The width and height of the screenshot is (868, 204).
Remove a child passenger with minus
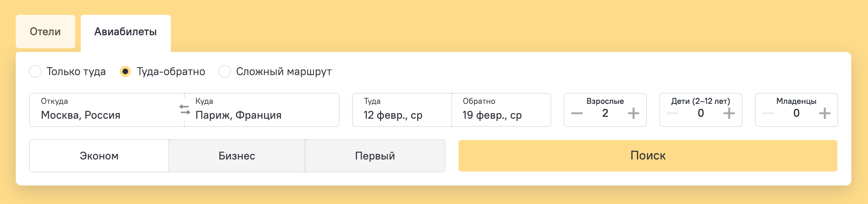(673, 114)
